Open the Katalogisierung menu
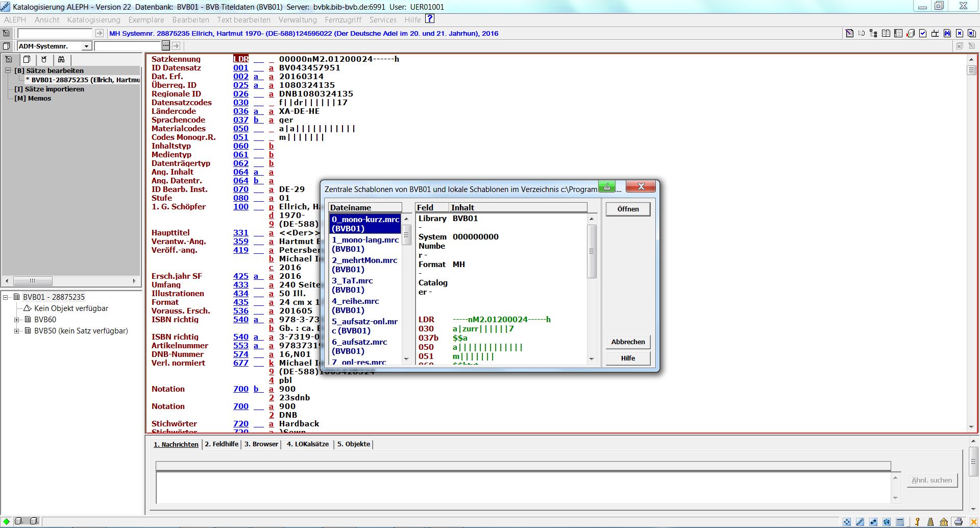Image resolution: width=980 pixels, height=528 pixels. click(x=93, y=20)
